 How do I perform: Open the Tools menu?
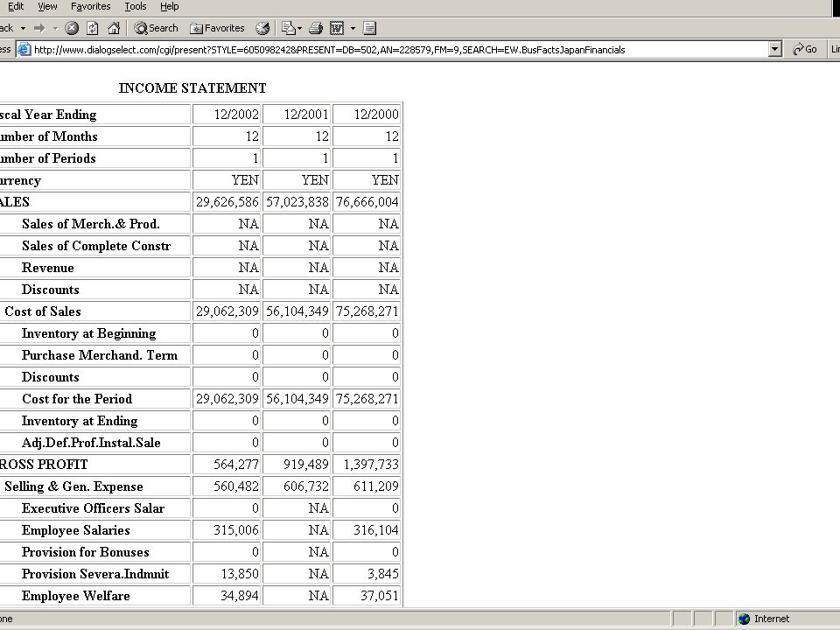click(x=135, y=6)
